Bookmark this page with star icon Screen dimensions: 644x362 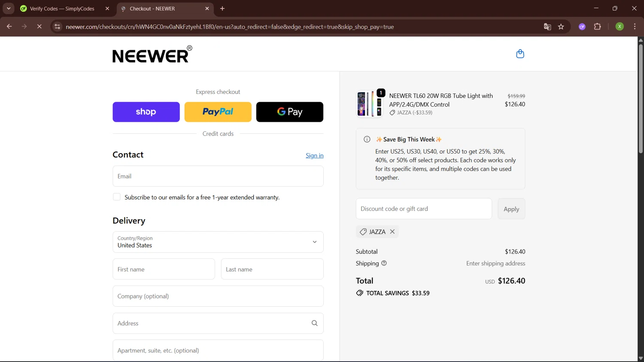point(561,27)
